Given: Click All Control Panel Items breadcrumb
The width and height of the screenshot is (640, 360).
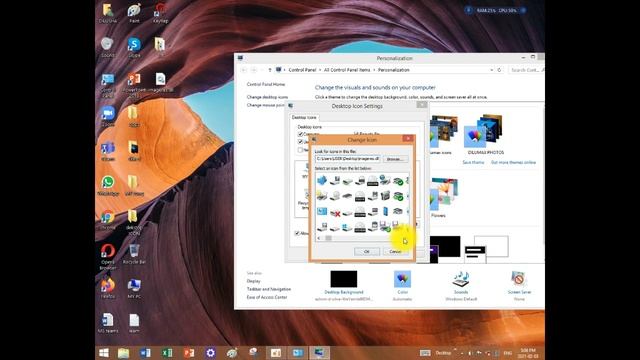Looking at the screenshot, I should pos(347,70).
